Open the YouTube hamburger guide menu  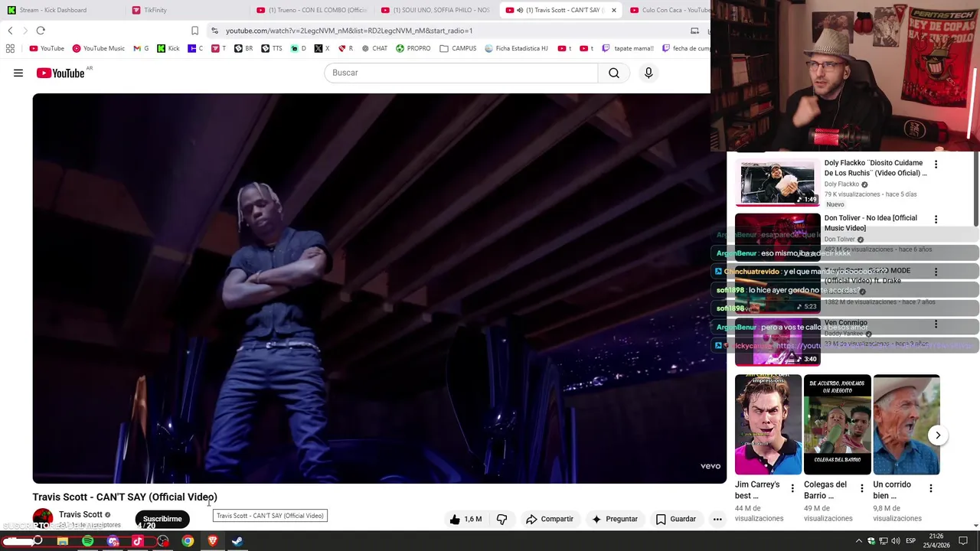coord(18,73)
